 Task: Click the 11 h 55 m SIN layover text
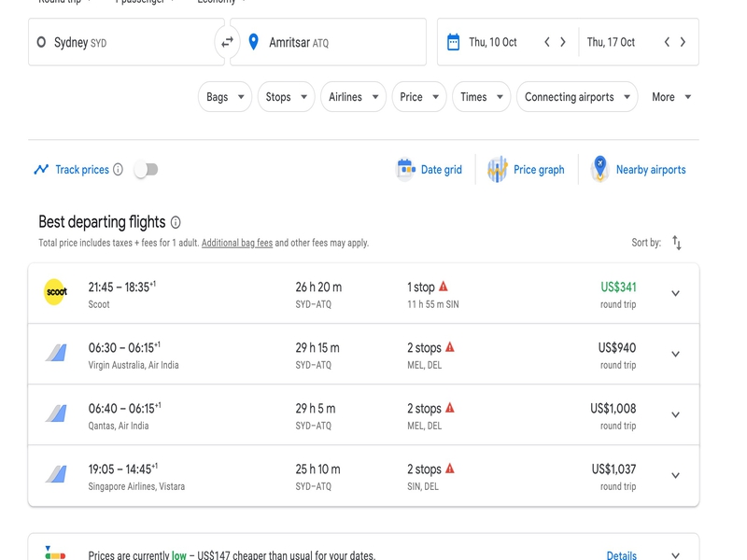pyautogui.click(x=433, y=304)
